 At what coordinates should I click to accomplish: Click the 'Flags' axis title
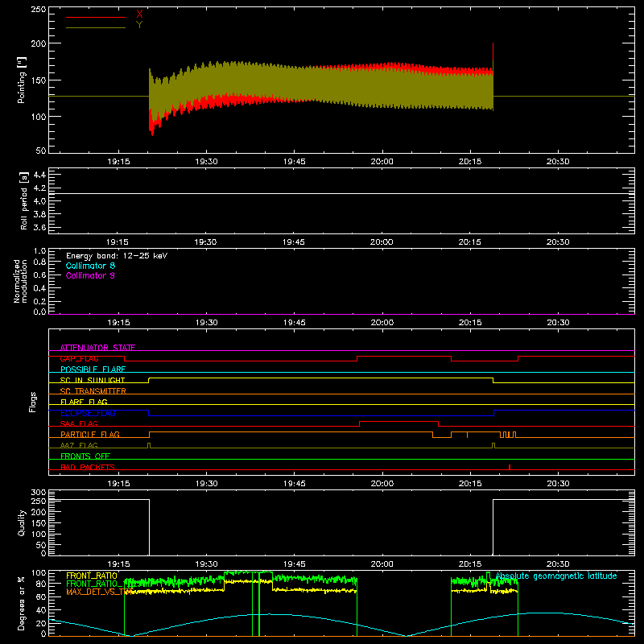(x=33, y=402)
